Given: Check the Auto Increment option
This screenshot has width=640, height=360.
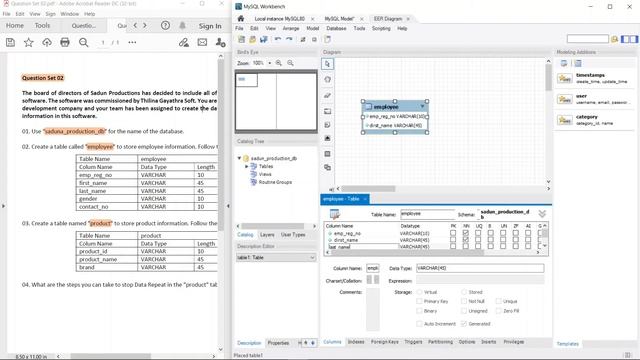Looking at the screenshot, I should coord(419,324).
